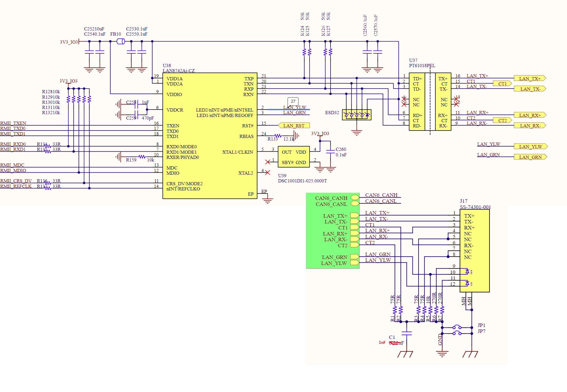Select the C1 capacitor symbol
This screenshot has width=567, height=392.
[x=406, y=333]
